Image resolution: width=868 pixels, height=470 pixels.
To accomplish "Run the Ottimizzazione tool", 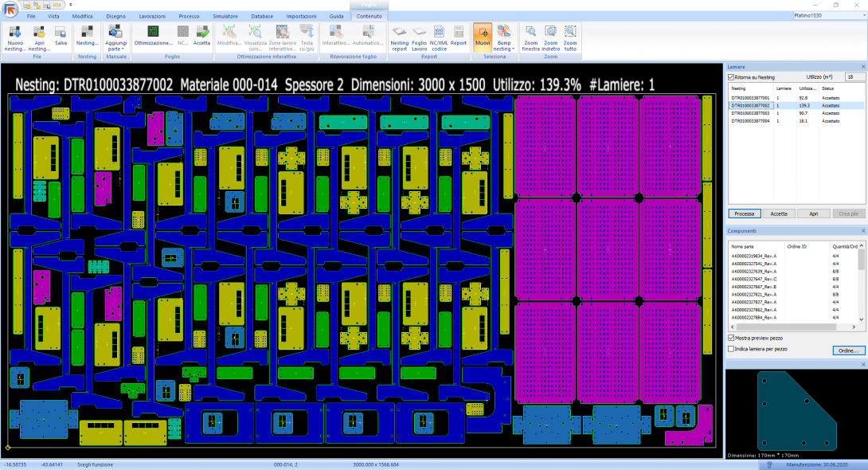I will (x=153, y=32).
